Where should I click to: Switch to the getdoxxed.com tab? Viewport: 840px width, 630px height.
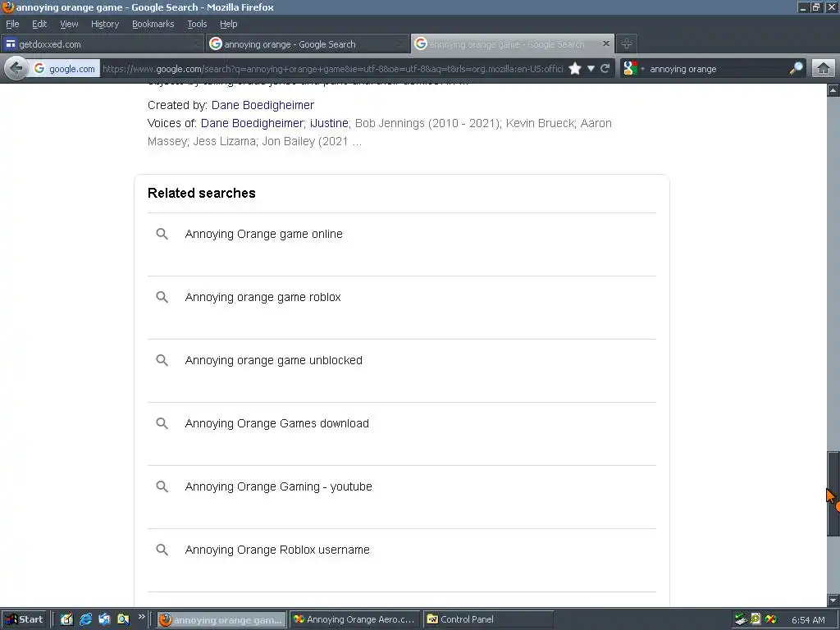(102, 44)
